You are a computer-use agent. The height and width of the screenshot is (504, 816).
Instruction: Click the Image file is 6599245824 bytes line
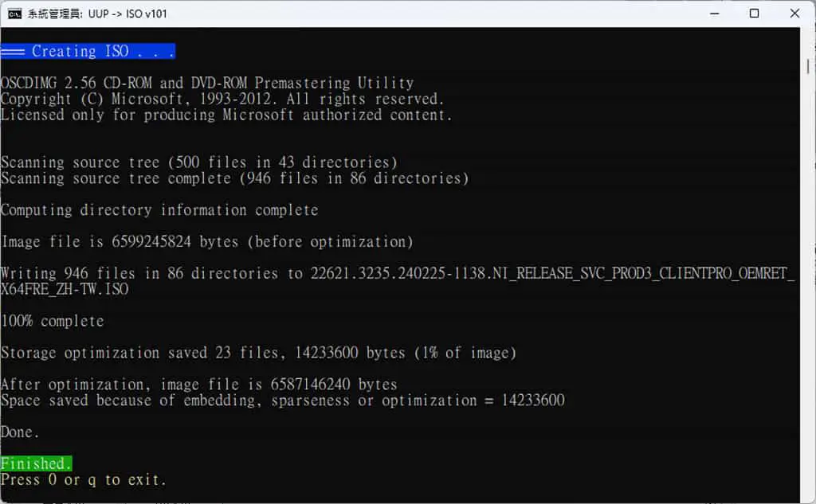coord(207,242)
